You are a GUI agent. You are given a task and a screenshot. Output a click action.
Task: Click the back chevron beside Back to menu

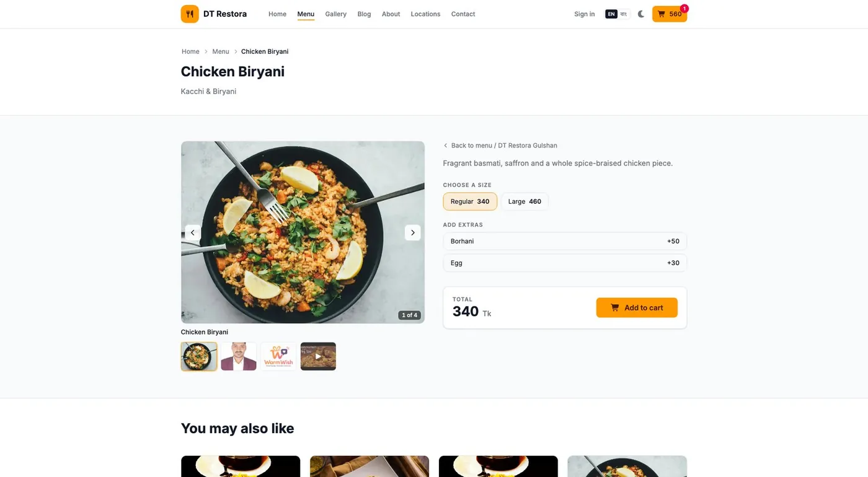click(446, 146)
